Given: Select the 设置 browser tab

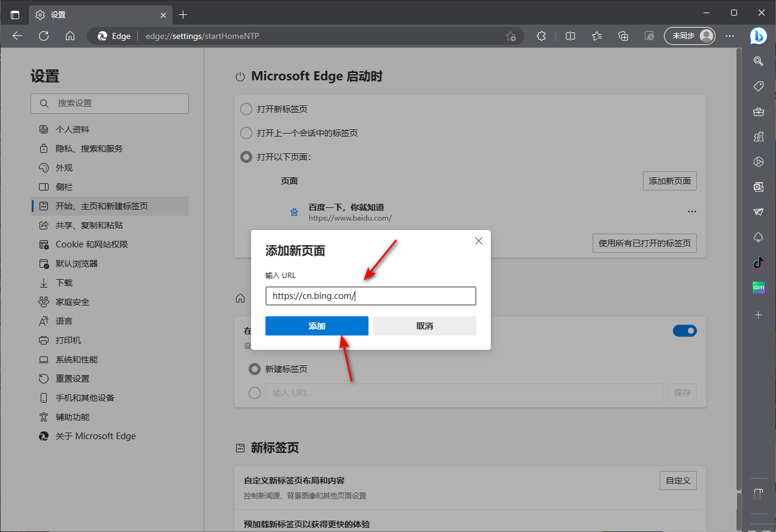Looking at the screenshot, I should click(x=99, y=14).
